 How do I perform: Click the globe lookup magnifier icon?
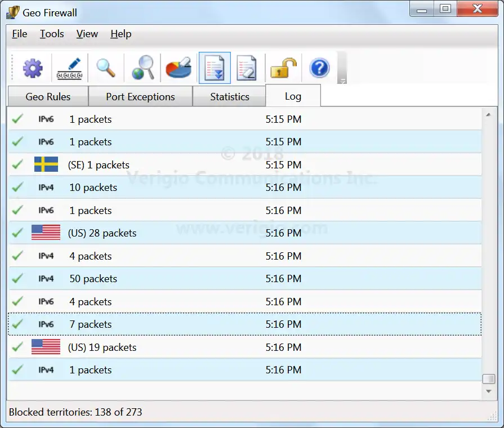coord(142,68)
